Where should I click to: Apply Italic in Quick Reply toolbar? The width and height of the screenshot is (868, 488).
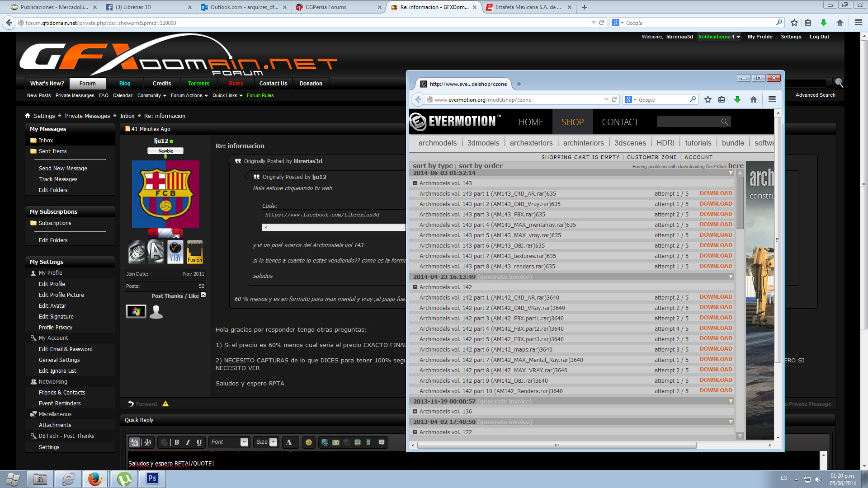[188, 442]
